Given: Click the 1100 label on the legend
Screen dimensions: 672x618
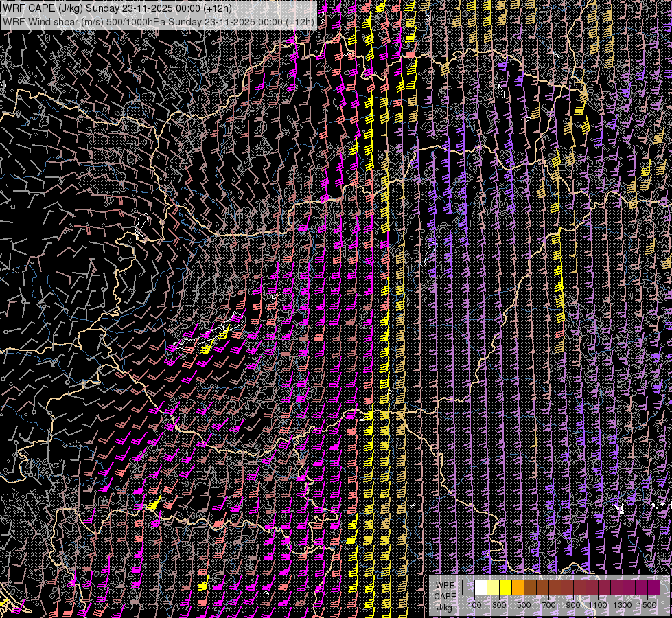Looking at the screenshot, I should 598,605.
